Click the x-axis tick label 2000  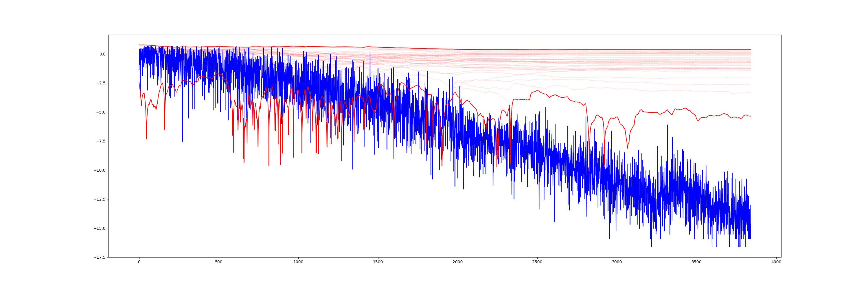(x=458, y=262)
